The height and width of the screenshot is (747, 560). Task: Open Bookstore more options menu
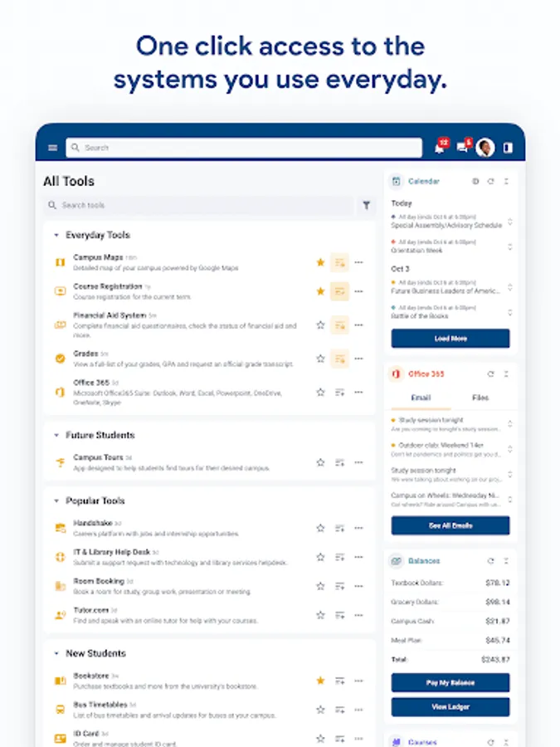359,681
